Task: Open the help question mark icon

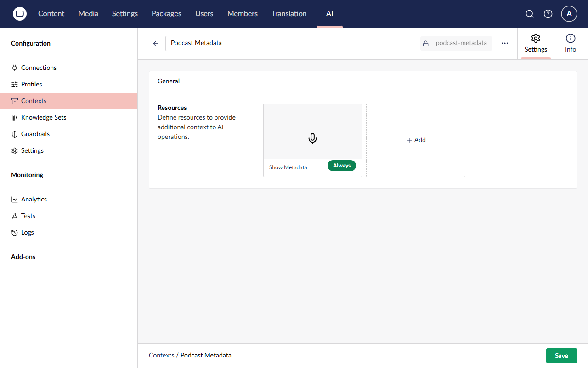Action: click(x=548, y=14)
